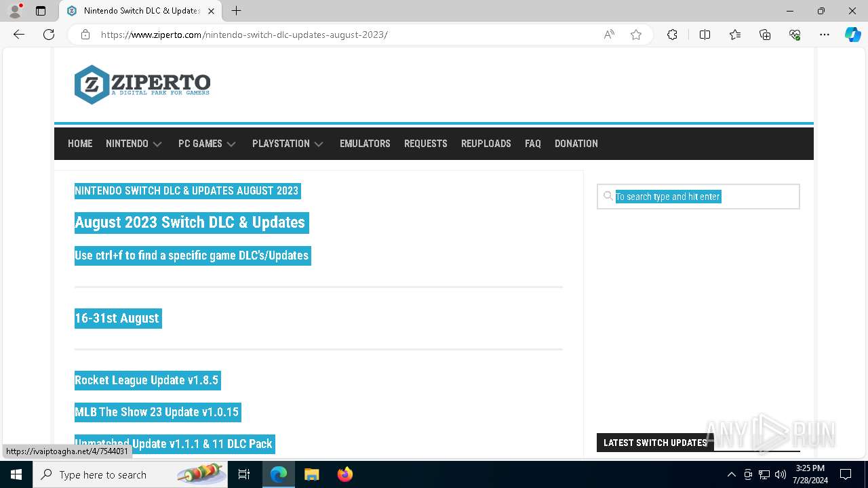Go to the EMULATORS page
868x488 pixels.
(365, 144)
